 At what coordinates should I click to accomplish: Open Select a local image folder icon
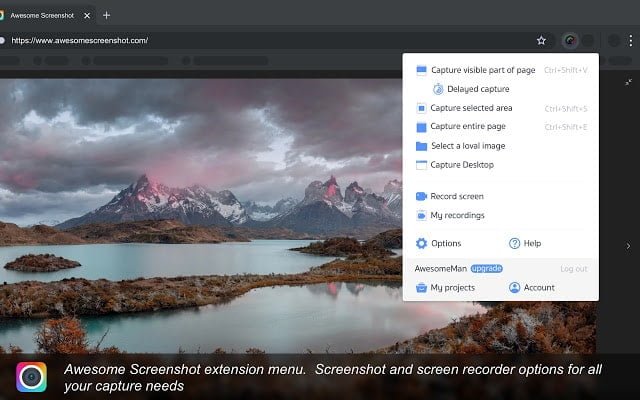[x=421, y=146]
